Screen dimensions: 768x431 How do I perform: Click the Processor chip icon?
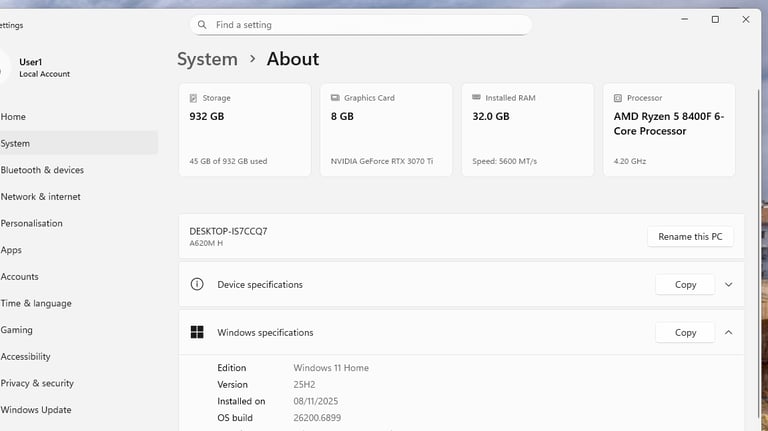(618, 98)
